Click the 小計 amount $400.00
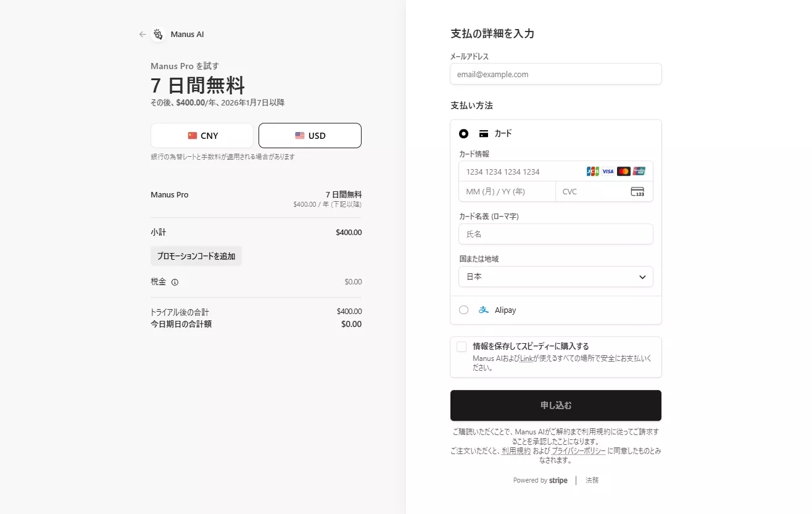 coord(349,233)
